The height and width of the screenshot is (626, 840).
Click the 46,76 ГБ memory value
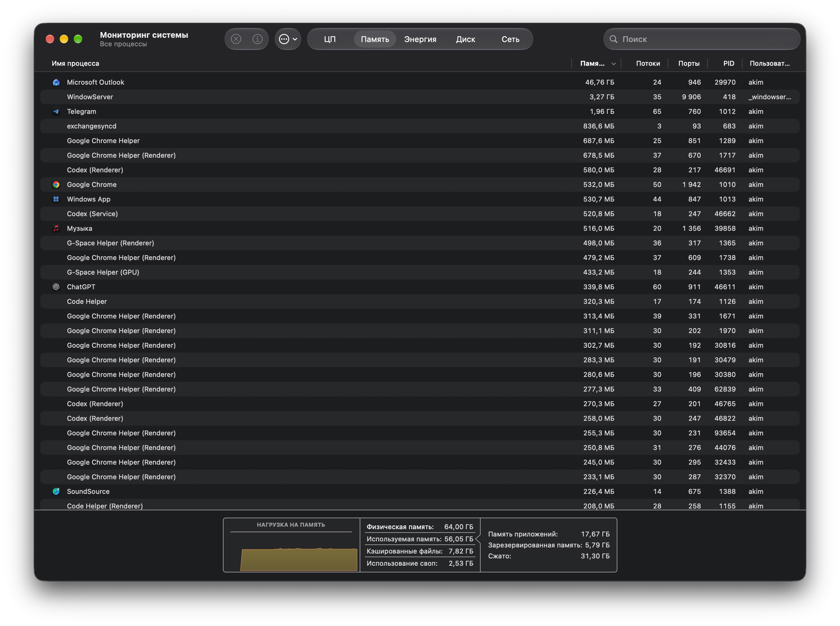pos(599,82)
